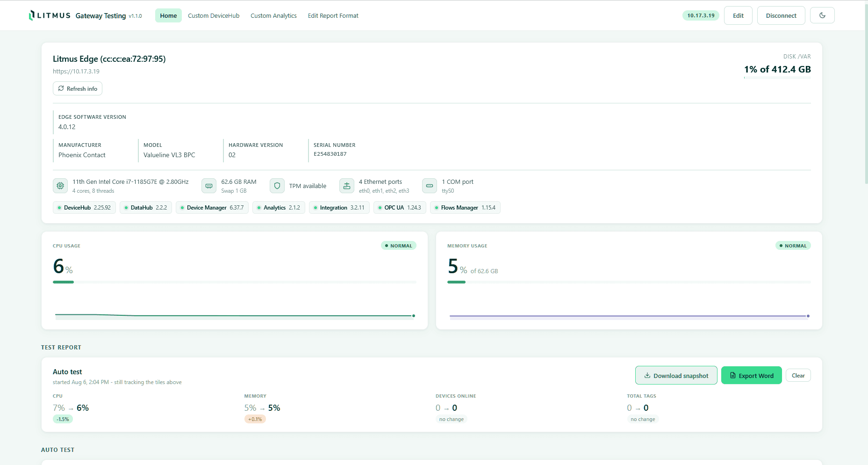The image size is (868, 465).
Task: Click the memory NORMAL status badge
Action: (x=793, y=246)
